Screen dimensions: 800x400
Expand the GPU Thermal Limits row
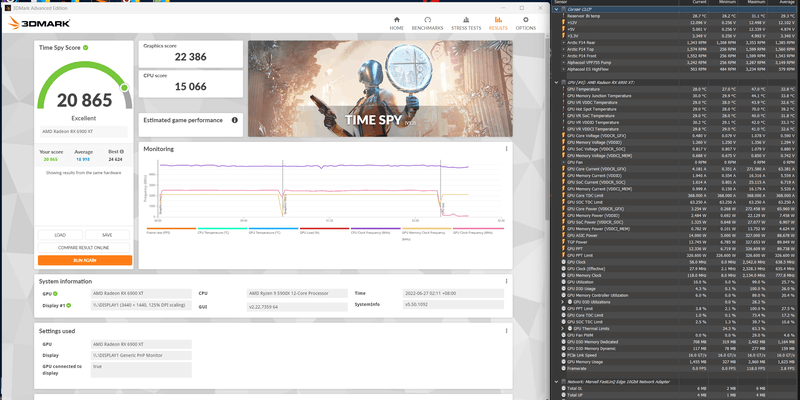click(563, 328)
